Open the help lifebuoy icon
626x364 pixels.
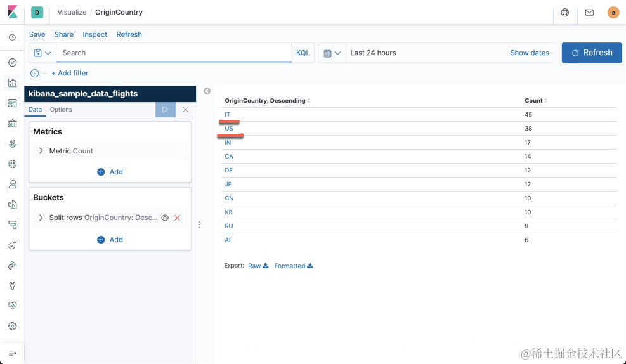tap(565, 13)
